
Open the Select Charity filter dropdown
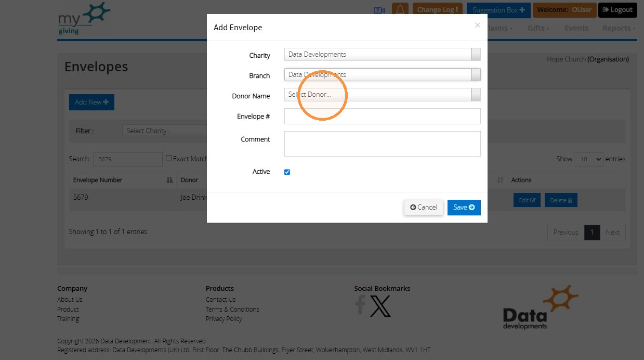(164, 131)
